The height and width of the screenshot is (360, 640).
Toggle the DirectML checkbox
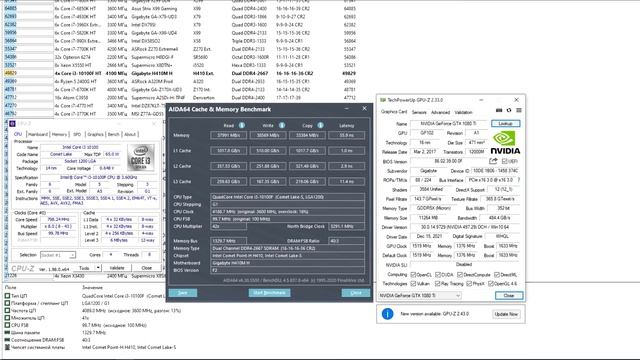point(497,275)
